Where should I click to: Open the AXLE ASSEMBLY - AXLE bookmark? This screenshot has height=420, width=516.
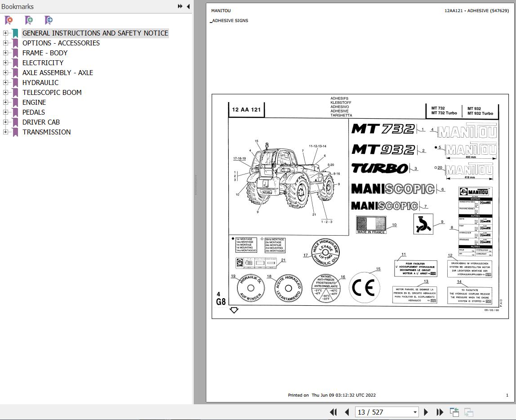pyautogui.click(x=58, y=73)
